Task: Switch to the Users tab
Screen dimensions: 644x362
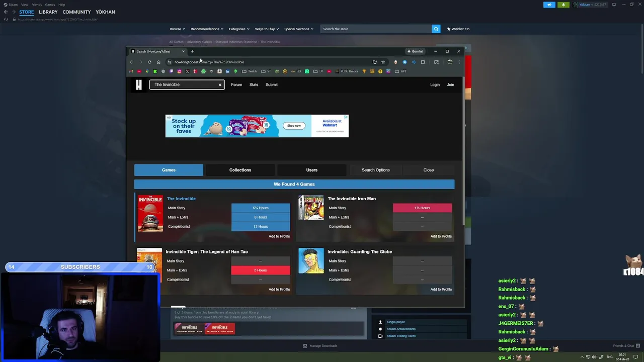Action: (x=312, y=170)
